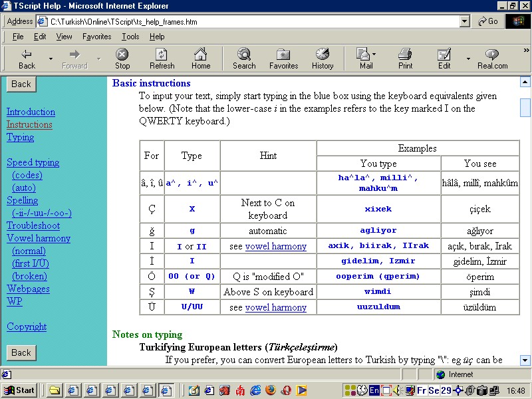Open the (auto) sub-link

pos(24,188)
